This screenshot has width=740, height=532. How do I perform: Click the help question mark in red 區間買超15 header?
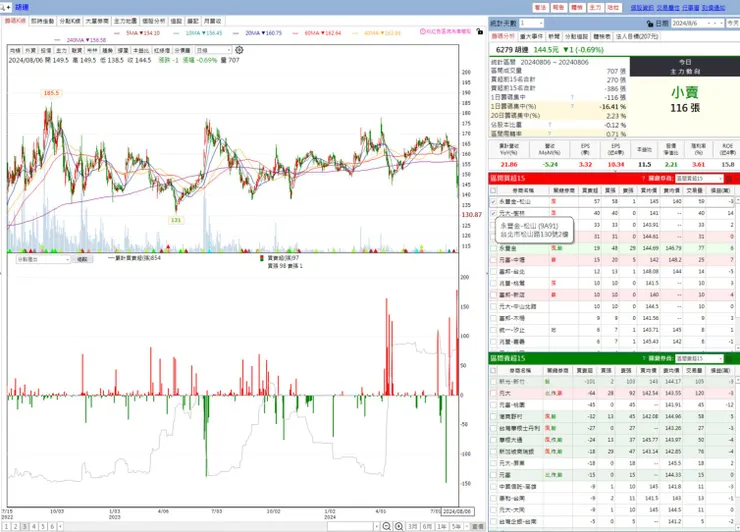[643, 178]
